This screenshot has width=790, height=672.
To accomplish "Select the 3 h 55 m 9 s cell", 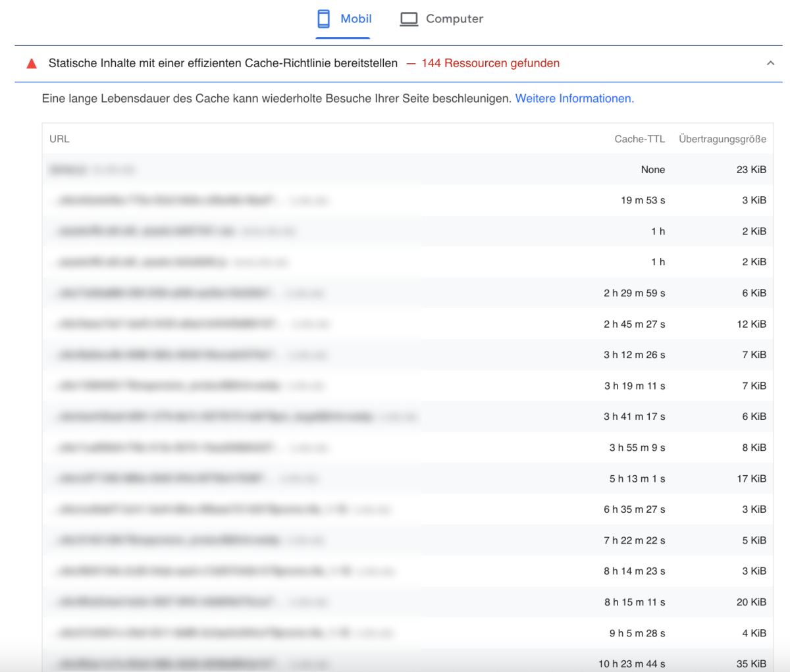I will [x=637, y=448].
